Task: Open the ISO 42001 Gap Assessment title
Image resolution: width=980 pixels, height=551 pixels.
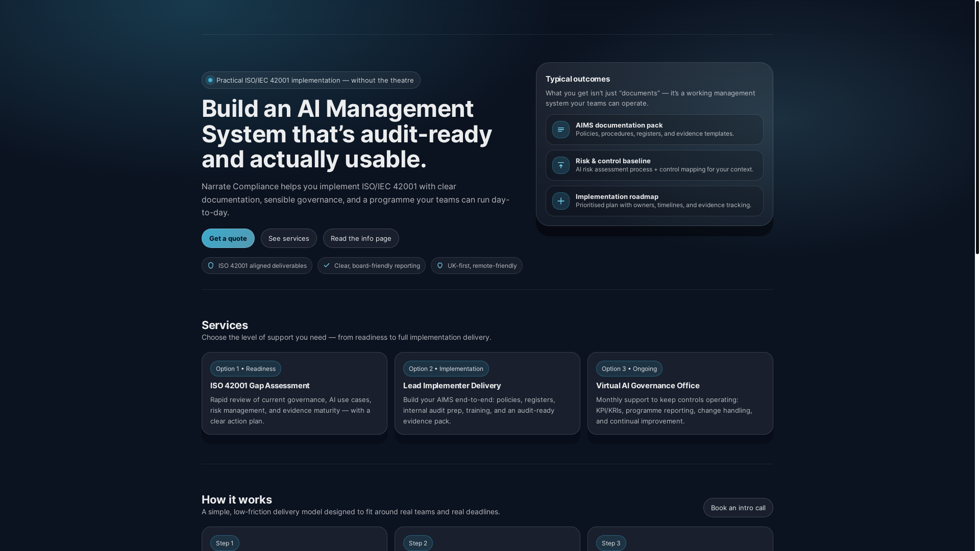Action: pos(260,386)
